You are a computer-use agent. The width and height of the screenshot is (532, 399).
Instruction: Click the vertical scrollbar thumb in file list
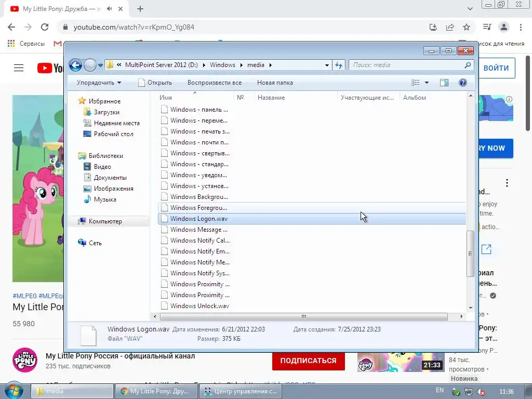pos(470,254)
